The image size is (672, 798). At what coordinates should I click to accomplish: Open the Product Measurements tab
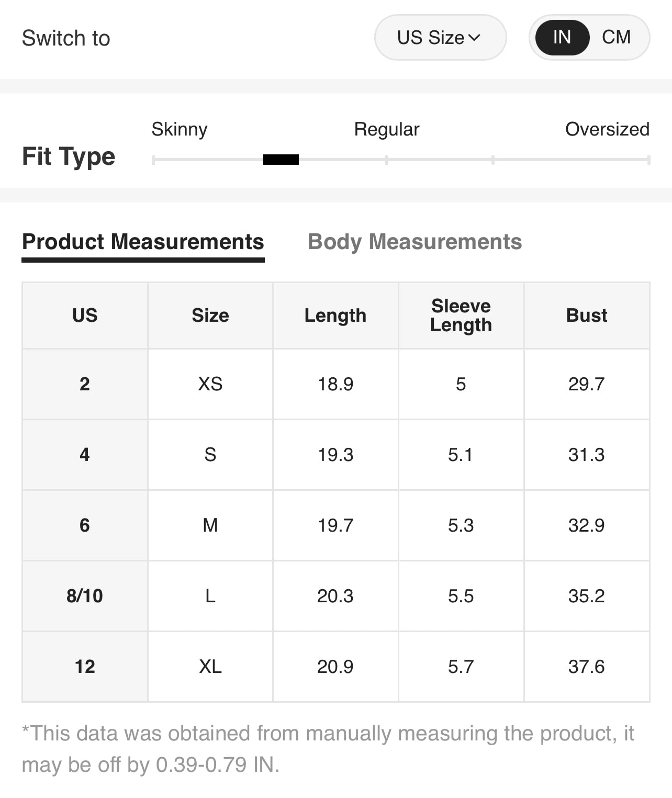[x=143, y=242]
